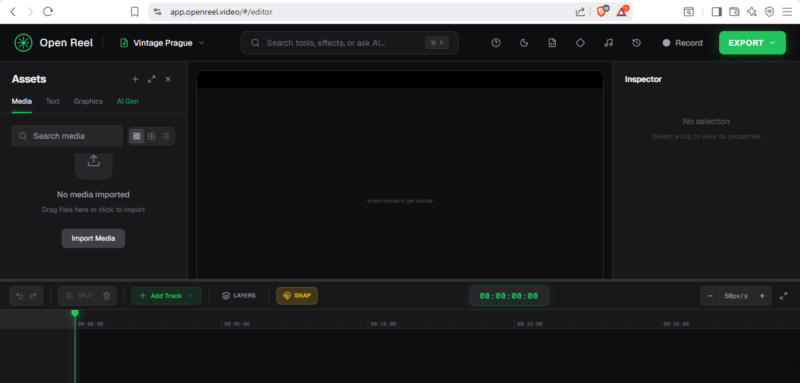This screenshot has width=800, height=383.
Task: Reload the browser page
Action: click(48, 12)
